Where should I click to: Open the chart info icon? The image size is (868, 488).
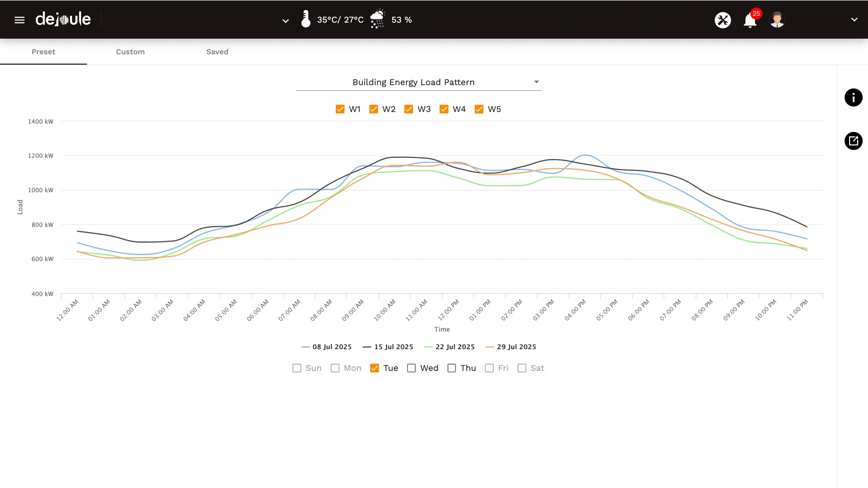pyautogui.click(x=853, y=98)
